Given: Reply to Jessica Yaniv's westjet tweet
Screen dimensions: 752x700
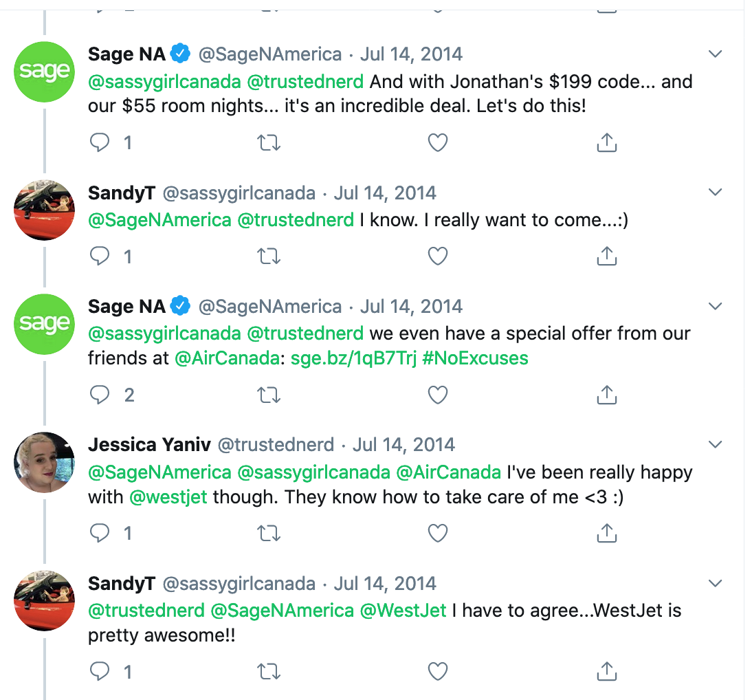Looking at the screenshot, I should tap(100, 533).
